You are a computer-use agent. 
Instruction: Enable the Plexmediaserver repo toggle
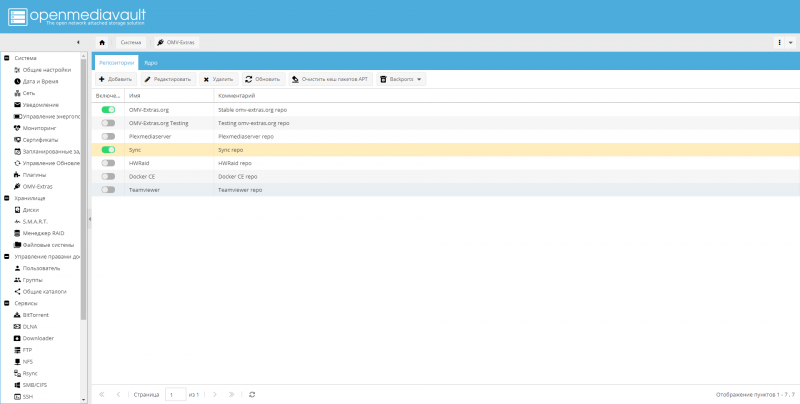[108, 136]
